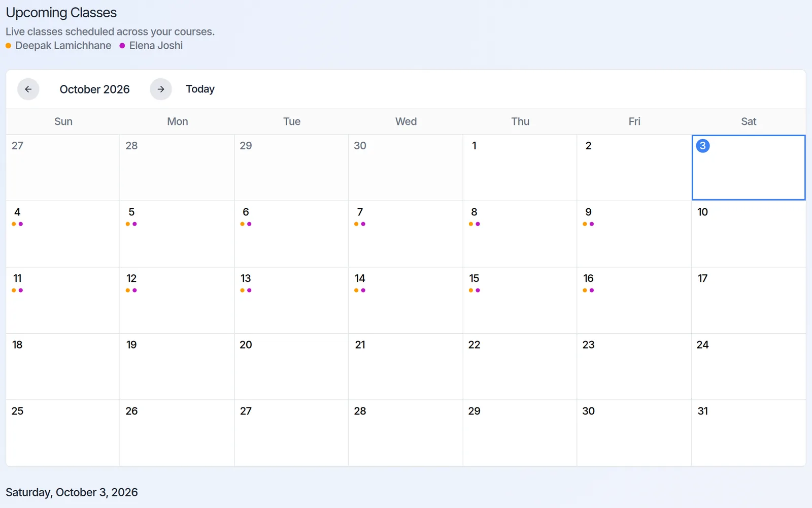The width and height of the screenshot is (812, 508).
Task: Click the Elena Joshi legend entry
Action: [x=151, y=46]
